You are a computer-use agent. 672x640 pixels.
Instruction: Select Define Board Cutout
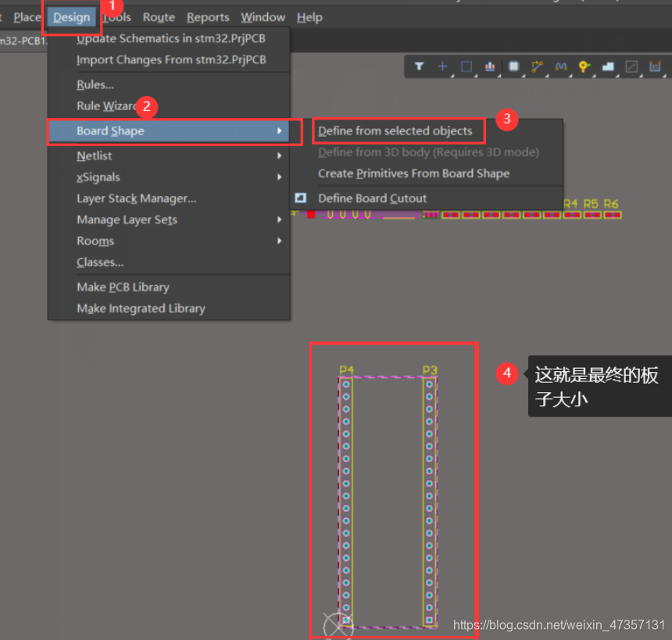[372, 198]
